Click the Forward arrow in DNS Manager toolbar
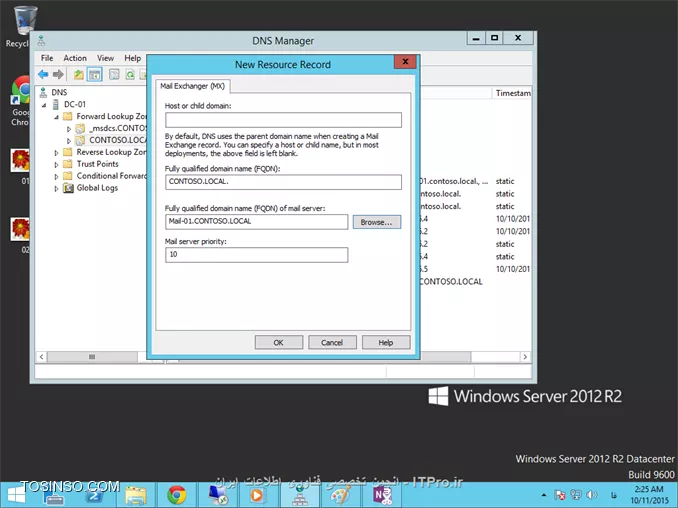The width and height of the screenshot is (678, 508). pos(58,75)
